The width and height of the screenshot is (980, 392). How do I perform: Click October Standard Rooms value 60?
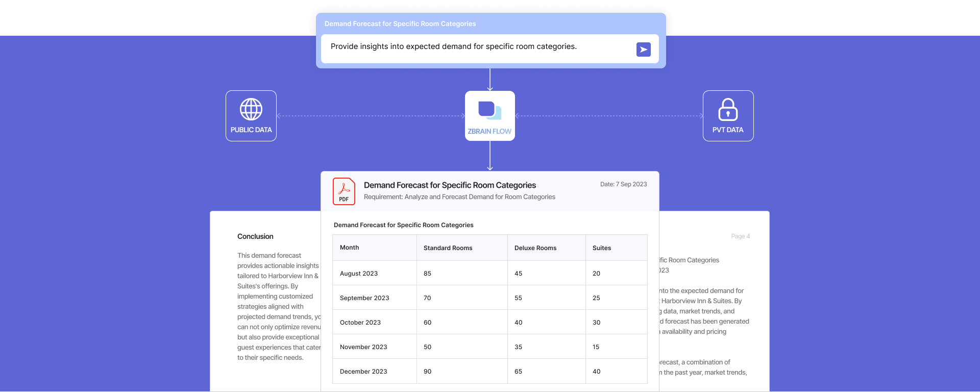pyautogui.click(x=427, y=323)
